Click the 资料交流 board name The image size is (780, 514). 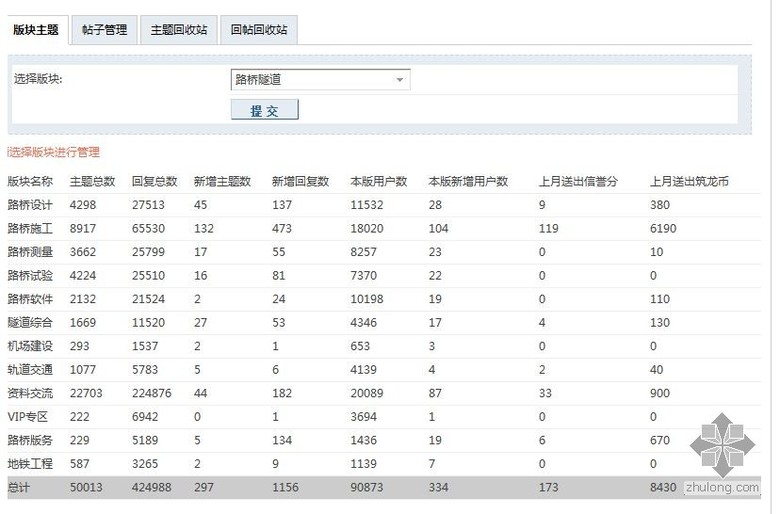[x=30, y=394]
